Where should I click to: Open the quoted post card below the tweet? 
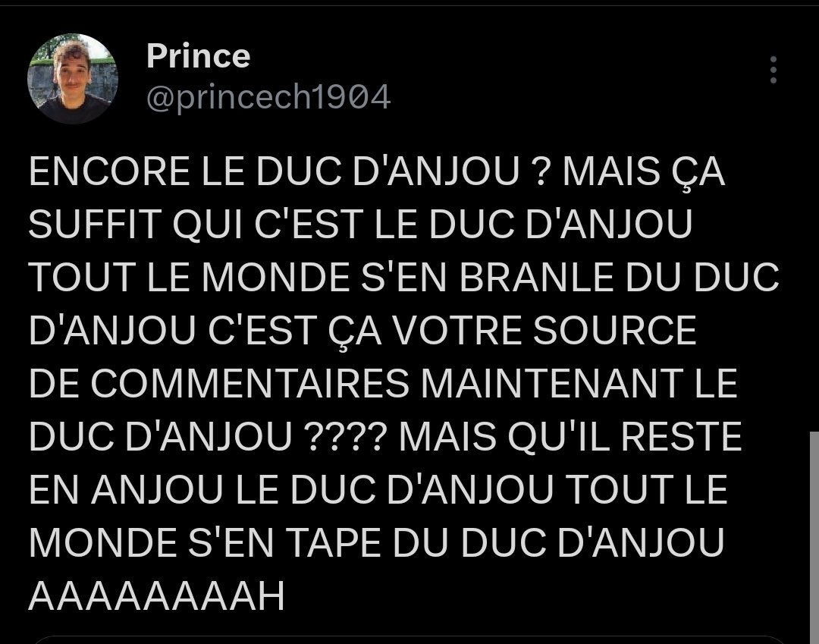[x=409, y=640]
